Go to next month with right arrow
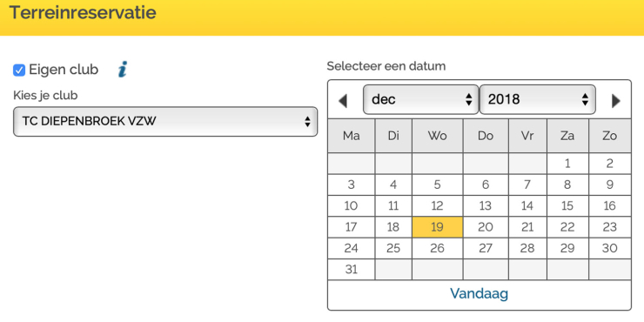 click(x=615, y=101)
